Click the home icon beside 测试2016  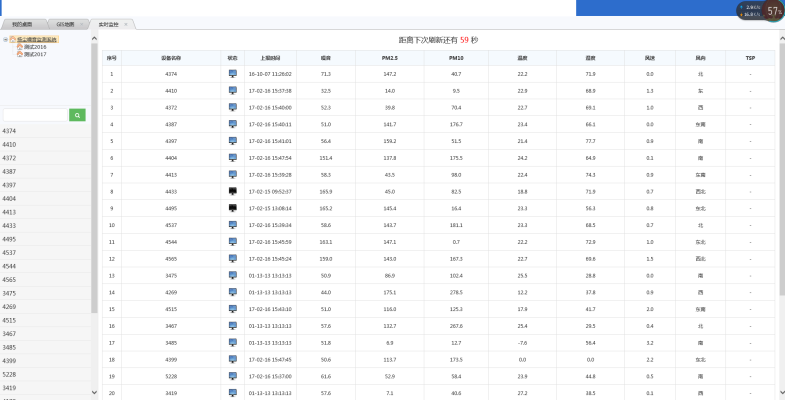click(19, 47)
